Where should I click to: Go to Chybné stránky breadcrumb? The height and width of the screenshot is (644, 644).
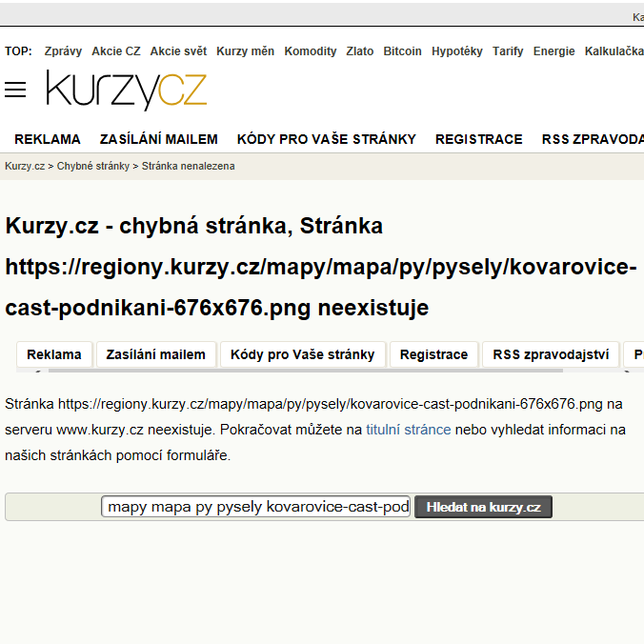click(x=92, y=166)
